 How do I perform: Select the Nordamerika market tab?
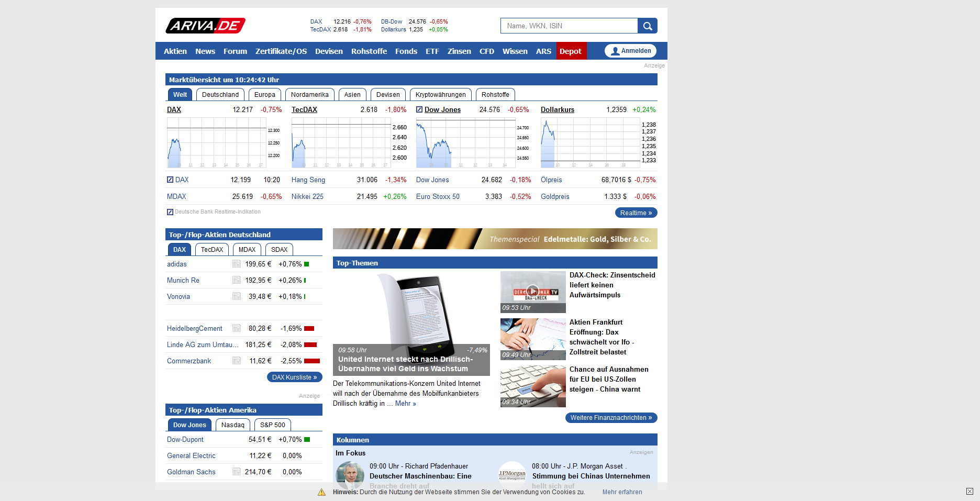point(310,94)
